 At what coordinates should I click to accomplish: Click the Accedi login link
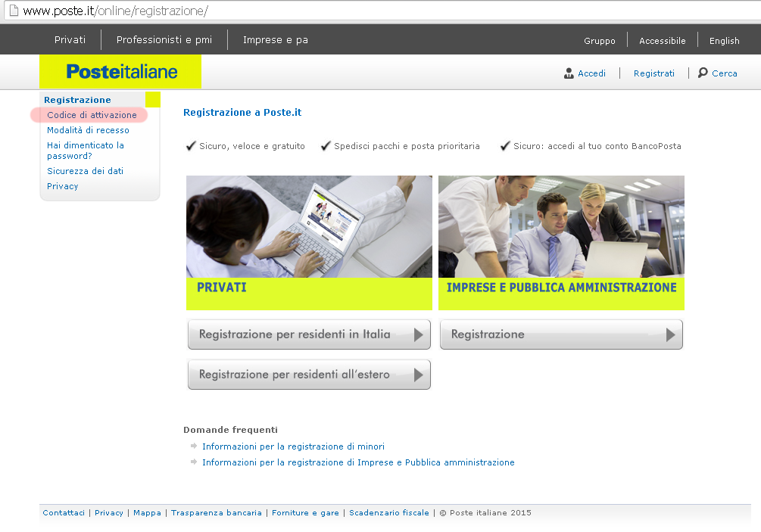591,73
